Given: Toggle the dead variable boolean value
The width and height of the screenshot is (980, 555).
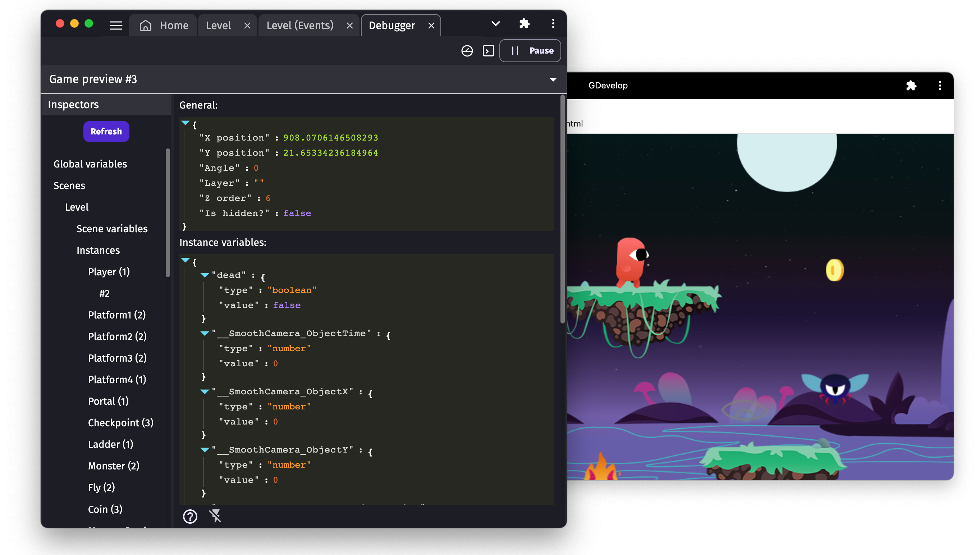Looking at the screenshot, I should coord(286,304).
